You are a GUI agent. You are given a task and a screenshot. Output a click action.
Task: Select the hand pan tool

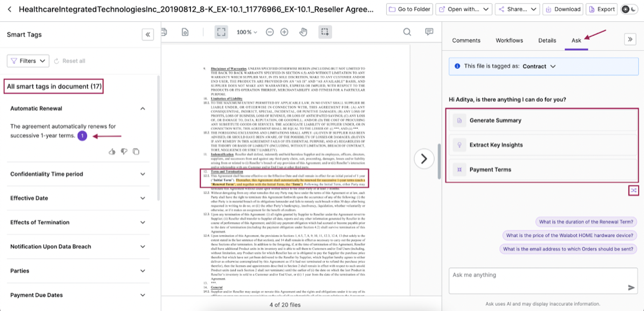[303, 32]
